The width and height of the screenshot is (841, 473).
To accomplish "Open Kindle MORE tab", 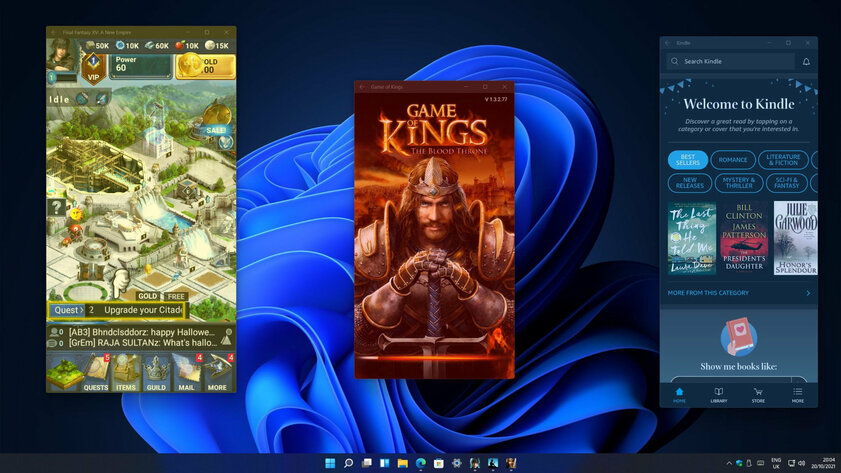I will pos(798,395).
